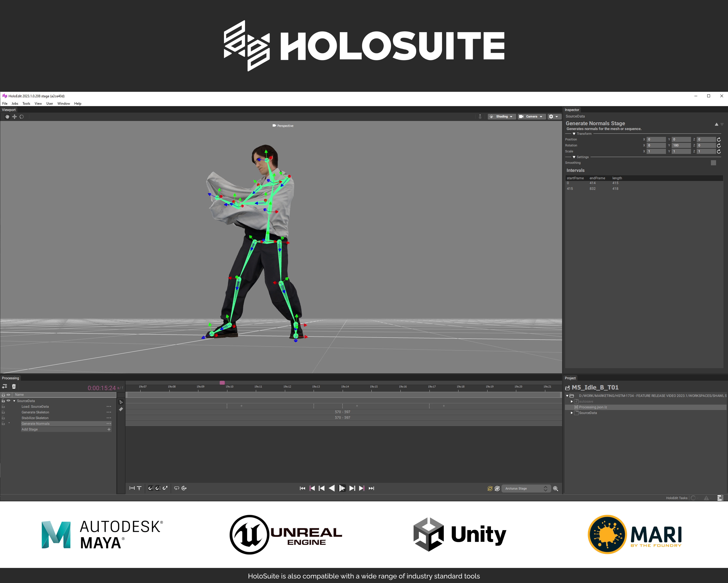Toggle the header lock-all column icon
Viewport: 728px width, 583px height.
(3, 395)
